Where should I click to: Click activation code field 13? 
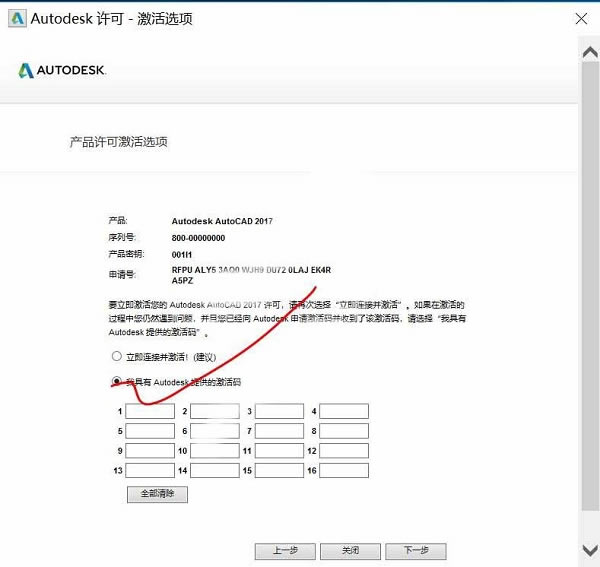pos(150,471)
